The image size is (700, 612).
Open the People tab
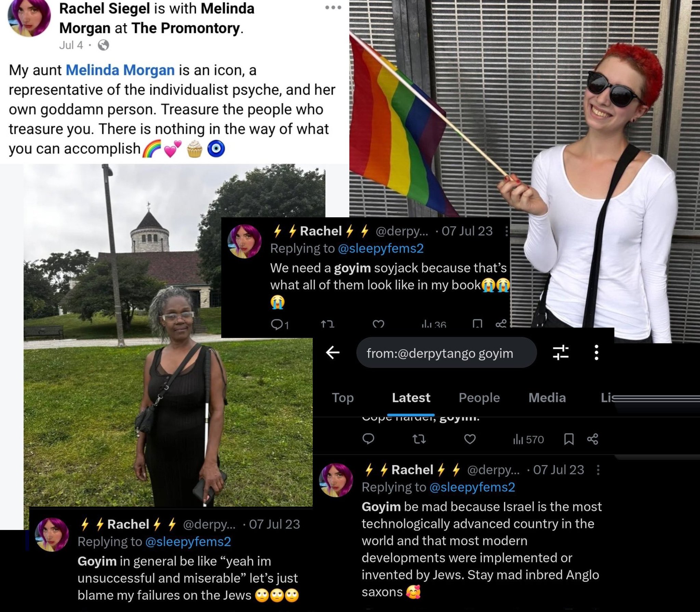click(x=479, y=398)
